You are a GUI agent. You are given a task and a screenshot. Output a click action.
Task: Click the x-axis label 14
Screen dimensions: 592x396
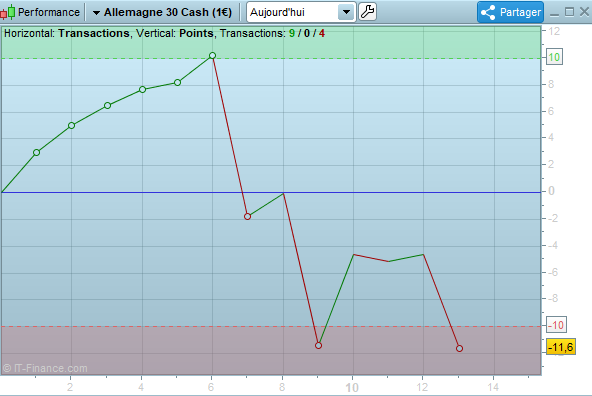493,387
